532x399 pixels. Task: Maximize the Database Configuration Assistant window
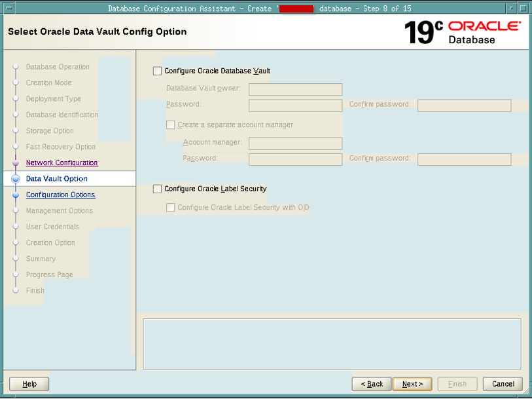pyautogui.click(x=523, y=8)
